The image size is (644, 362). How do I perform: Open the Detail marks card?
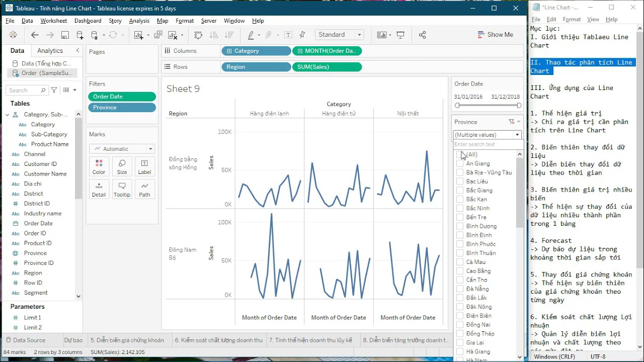(99, 190)
